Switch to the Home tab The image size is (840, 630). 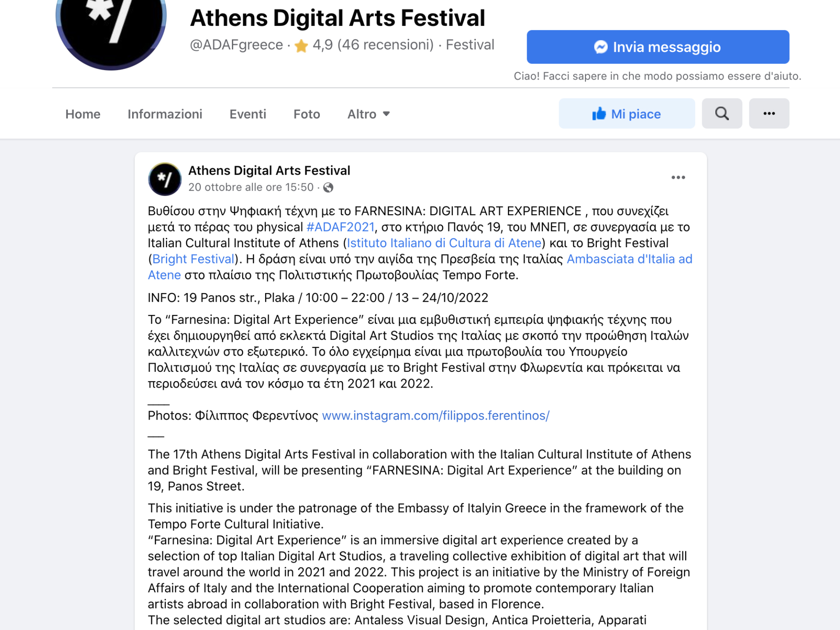[x=83, y=114]
